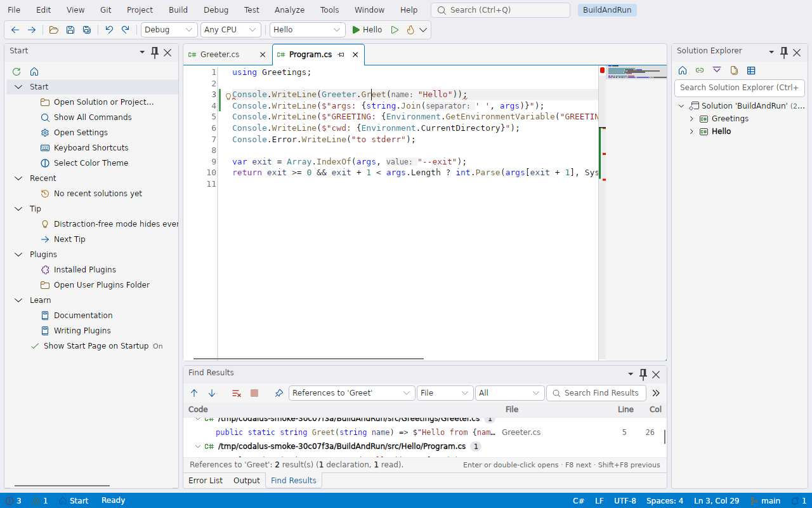Open Keyboard Shortcuts from the Start panel
812x508 pixels.
[91, 148]
